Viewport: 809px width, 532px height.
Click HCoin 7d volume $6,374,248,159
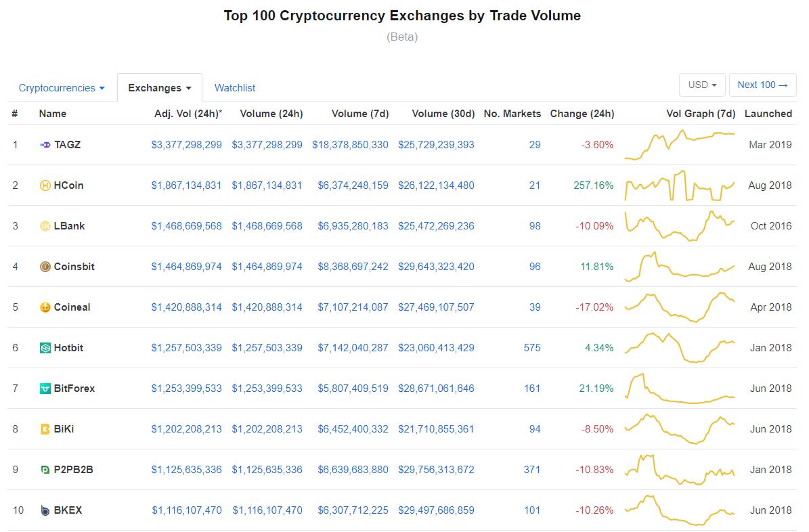[x=353, y=185]
